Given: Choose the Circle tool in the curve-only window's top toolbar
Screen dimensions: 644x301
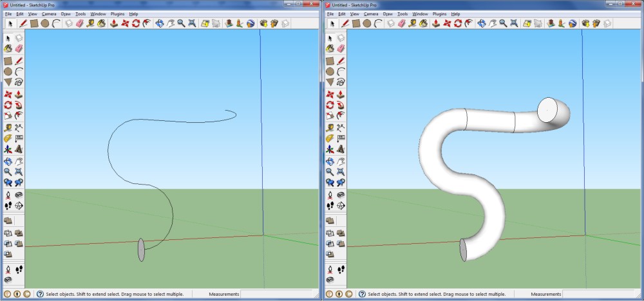Looking at the screenshot, I should pyautogui.click(x=45, y=23).
